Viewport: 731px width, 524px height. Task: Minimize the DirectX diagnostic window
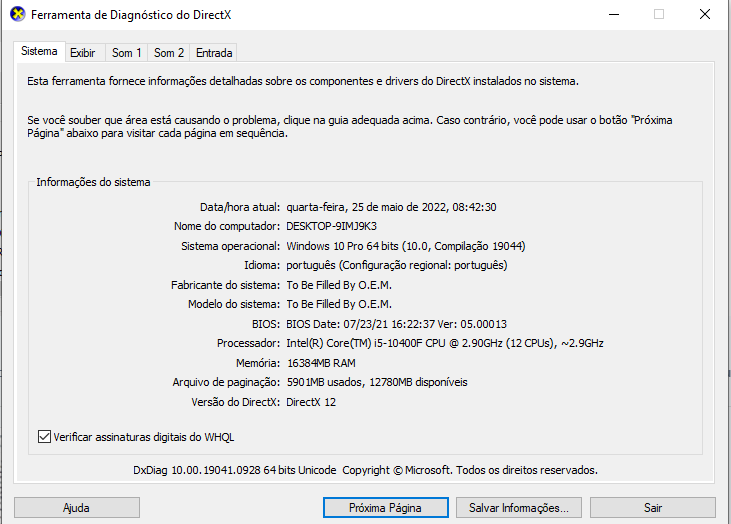coord(614,14)
